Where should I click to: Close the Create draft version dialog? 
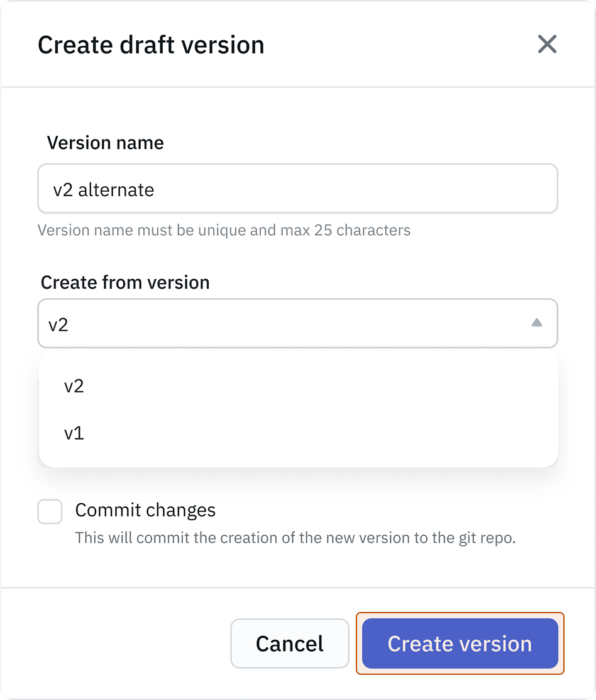(547, 44)
